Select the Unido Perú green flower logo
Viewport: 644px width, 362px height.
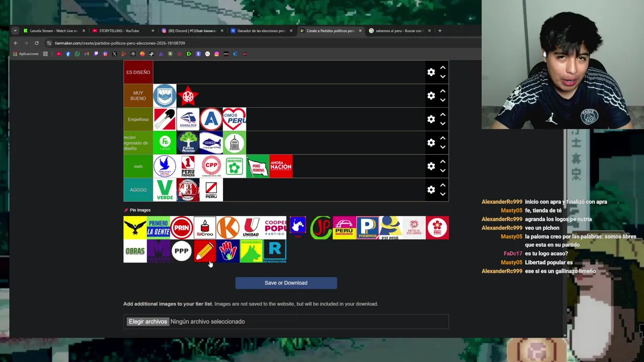[234, 166]
